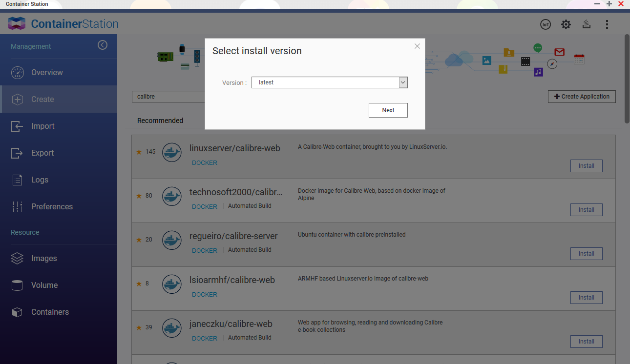This screenshot has height=364, width=630.
Task: Expand the Version dropdown arrow
Action: point(403,82)
